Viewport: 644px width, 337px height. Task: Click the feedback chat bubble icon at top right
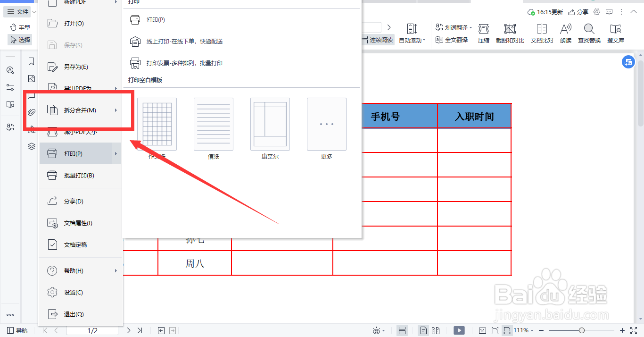(x=610, y=12)
